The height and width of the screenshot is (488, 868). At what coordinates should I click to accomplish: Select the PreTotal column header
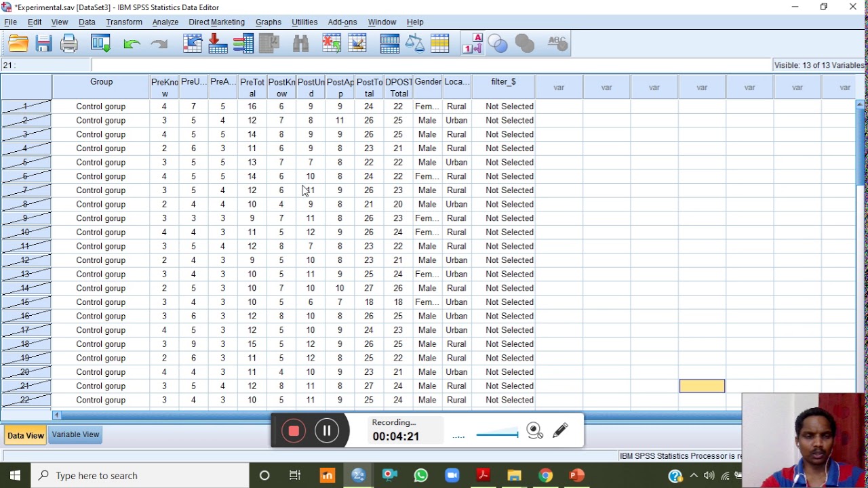coord(252,87)
